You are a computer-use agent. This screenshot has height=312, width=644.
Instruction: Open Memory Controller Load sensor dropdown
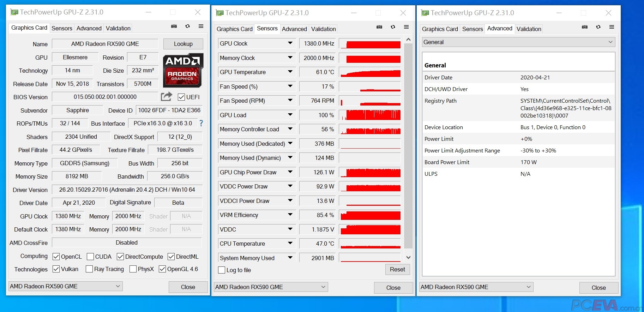click(x=290, y=129)
